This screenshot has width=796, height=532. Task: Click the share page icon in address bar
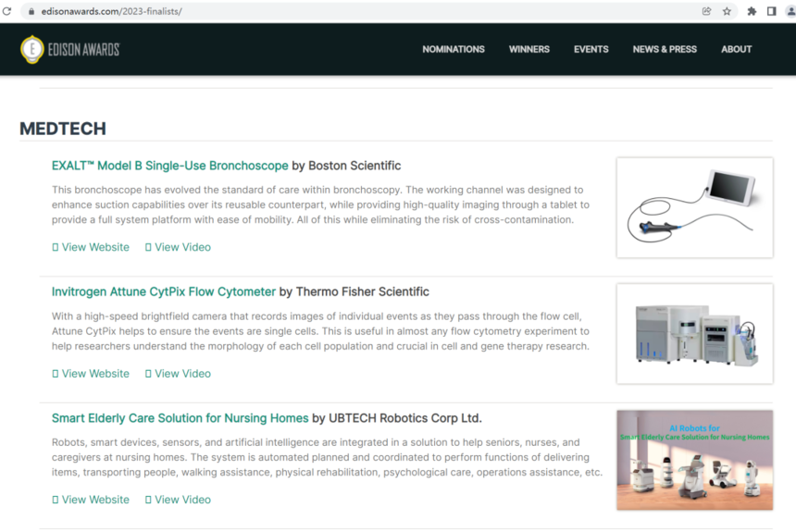click(706, 11)
